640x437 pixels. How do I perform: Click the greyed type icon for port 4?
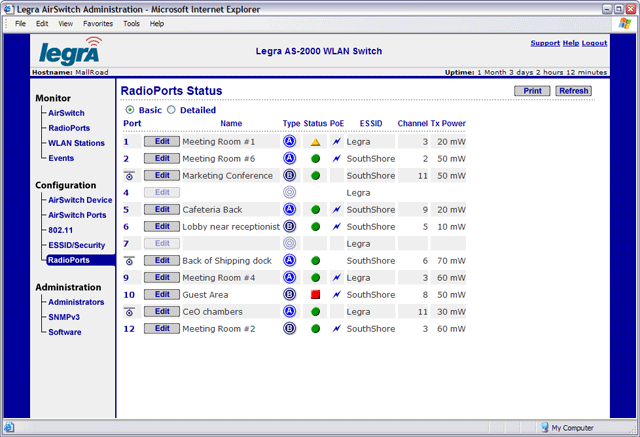(x=289, y=192)
